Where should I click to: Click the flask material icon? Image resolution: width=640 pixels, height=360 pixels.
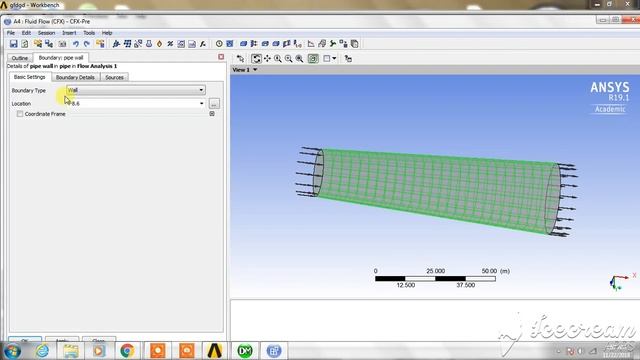click(149, 44)
